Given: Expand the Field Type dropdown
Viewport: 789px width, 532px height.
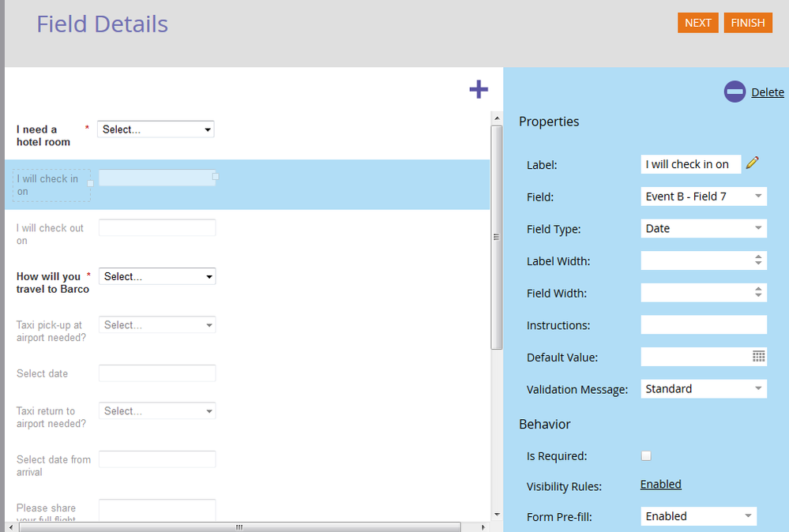Looking at the screenshot, I should click(703, 229).
